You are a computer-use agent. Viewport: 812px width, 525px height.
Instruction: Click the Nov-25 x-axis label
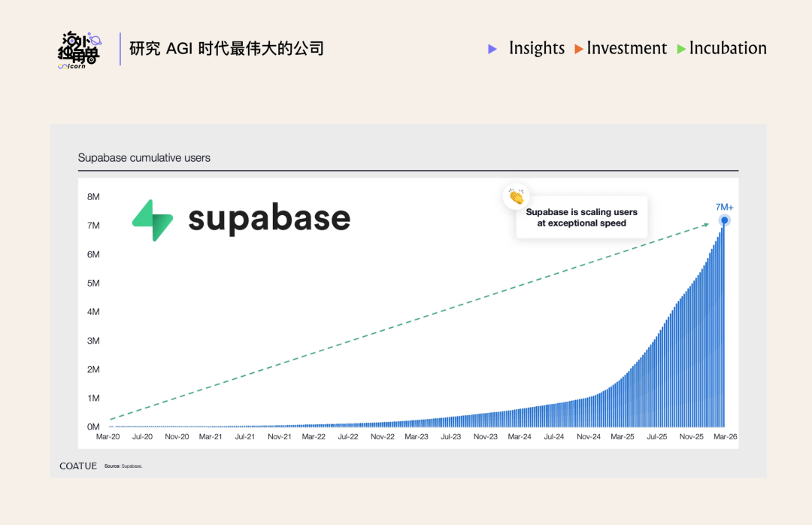coord(692,437)
